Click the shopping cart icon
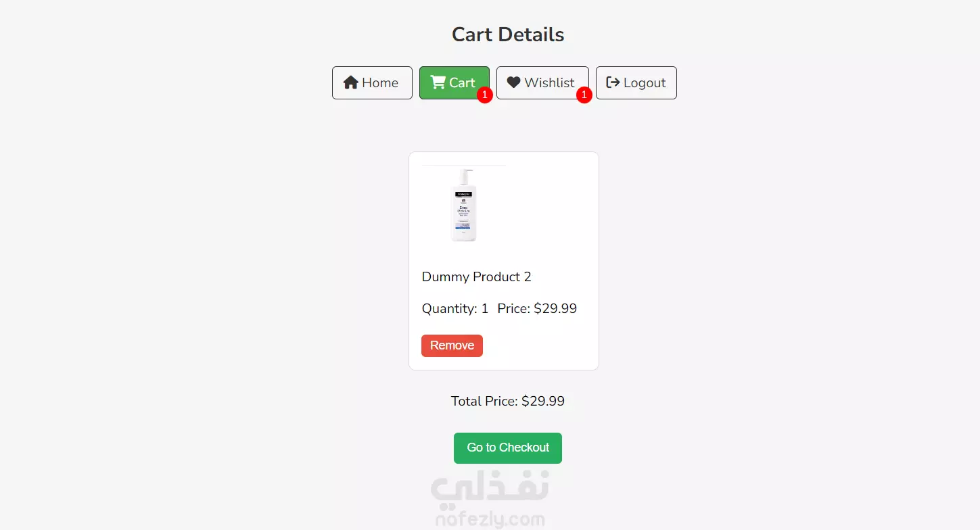Image resolution: width=980 pixels, height=530 pixels. pyautogui.click(x=438, y=82)
